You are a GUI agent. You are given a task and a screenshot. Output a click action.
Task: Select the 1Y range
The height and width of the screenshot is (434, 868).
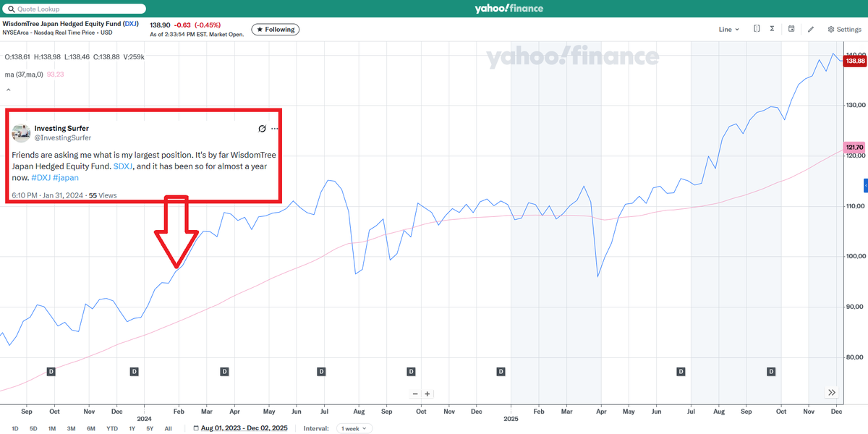click(x=132, y=428)
